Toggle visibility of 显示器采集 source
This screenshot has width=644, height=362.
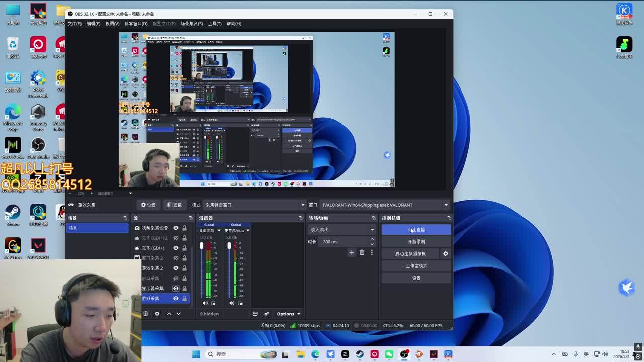[176, 288]
